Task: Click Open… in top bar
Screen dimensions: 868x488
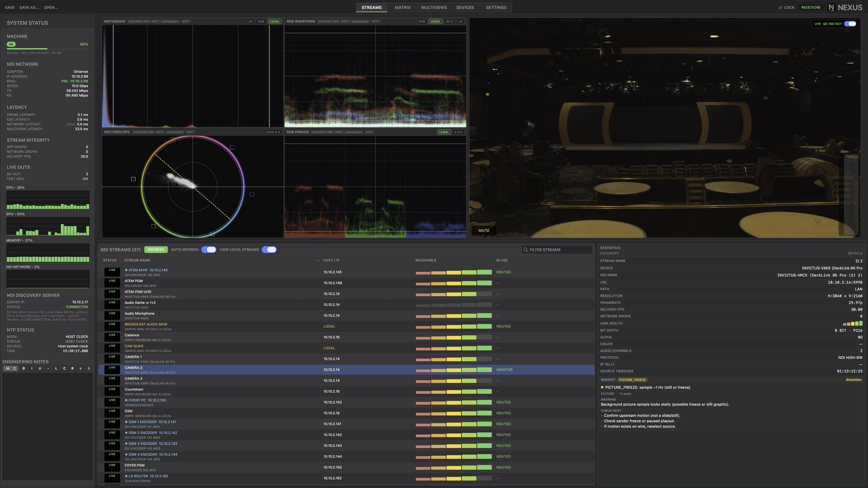Action: coord(51,8)
